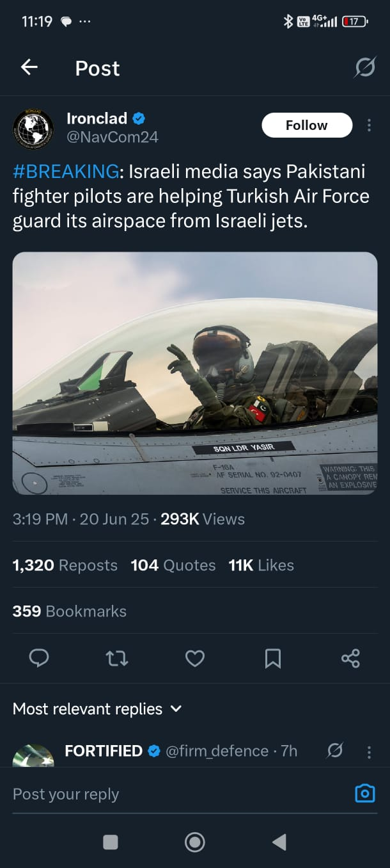The width and height of the screenshot is (390, 868).
Task: Open the fighter pilot cockpit image
Action: tap(195, 373)
